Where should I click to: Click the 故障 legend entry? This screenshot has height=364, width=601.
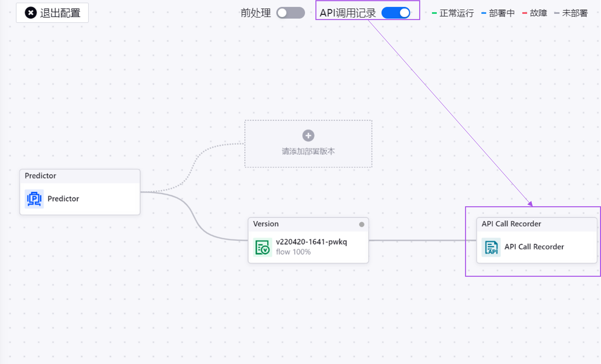[x=534, y=13]
